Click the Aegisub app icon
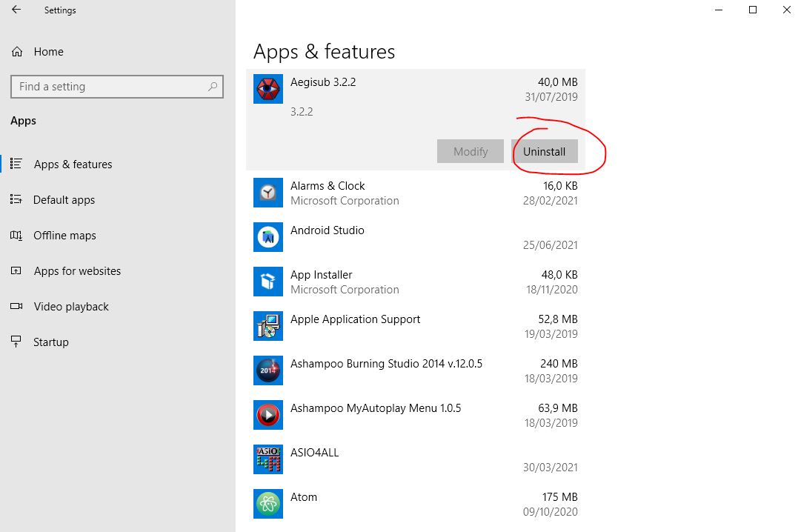 click(x=267, y=89)
